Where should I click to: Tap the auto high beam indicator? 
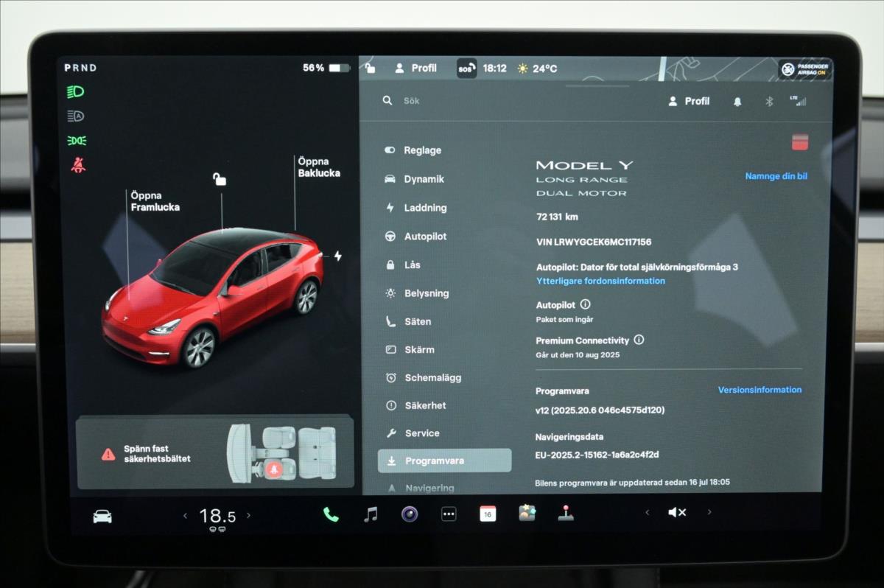click(x=76, y=116)
